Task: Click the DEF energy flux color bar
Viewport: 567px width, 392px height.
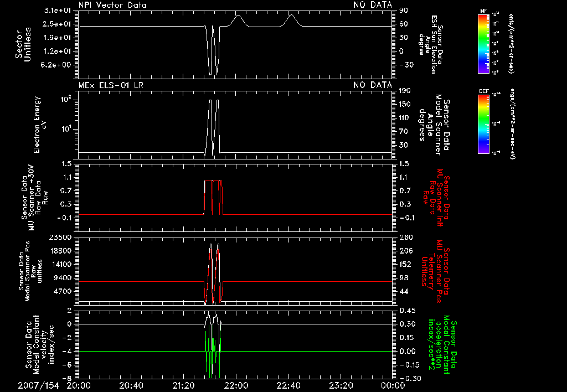Action: click(x=483, y=123)
